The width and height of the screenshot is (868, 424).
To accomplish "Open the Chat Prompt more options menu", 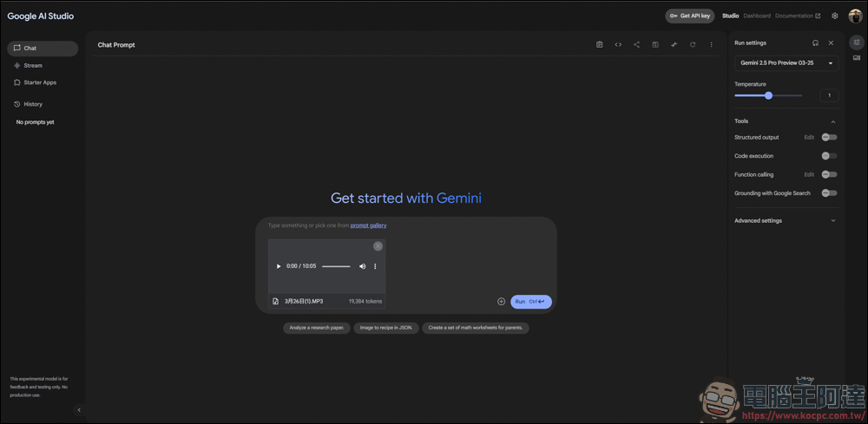I will coord(712,45).
